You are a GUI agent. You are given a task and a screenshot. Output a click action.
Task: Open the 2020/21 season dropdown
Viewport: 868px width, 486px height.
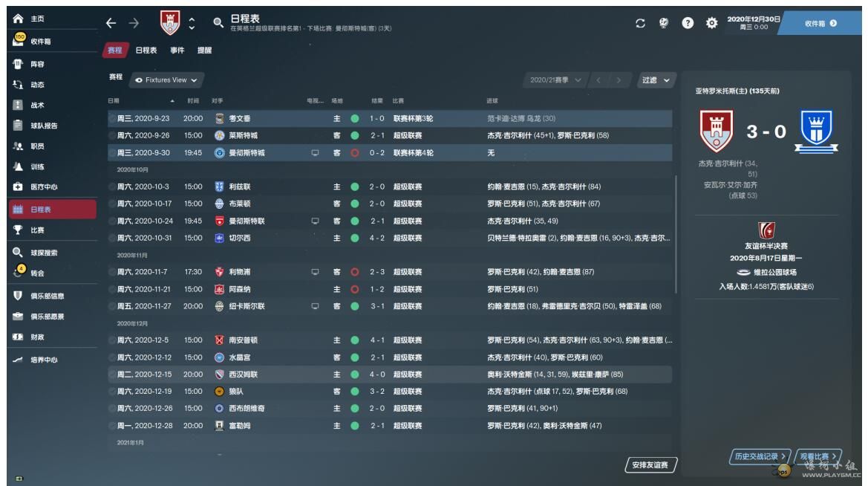coord(557,80)
